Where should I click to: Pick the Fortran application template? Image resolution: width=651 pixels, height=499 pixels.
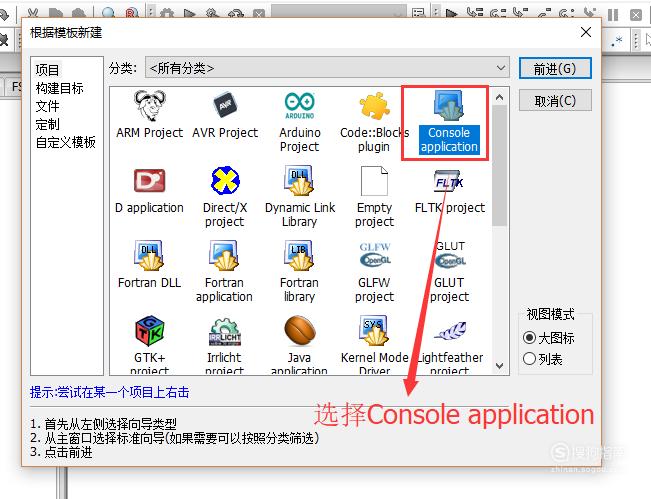(225, 272)
